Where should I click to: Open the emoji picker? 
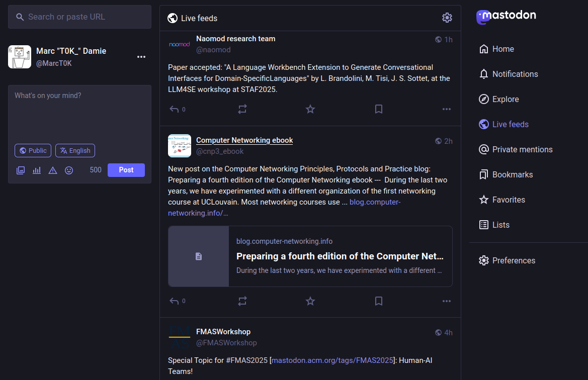tap(69, 170)
